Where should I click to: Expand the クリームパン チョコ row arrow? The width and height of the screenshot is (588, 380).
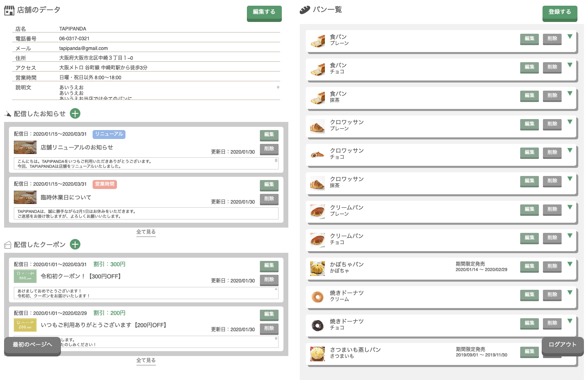tap(570, 236)
